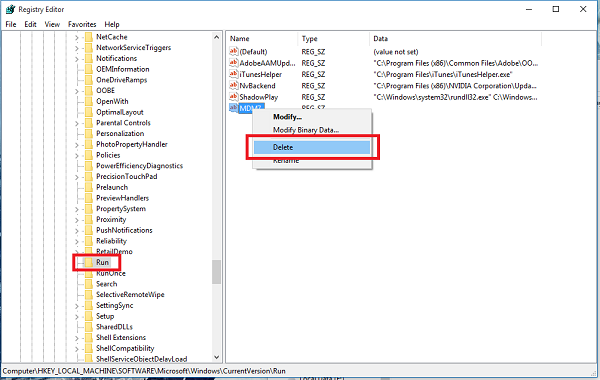The width and height of the screenshot is (600, 380).
Task: Select the RunOnce key
Action: 111,273
